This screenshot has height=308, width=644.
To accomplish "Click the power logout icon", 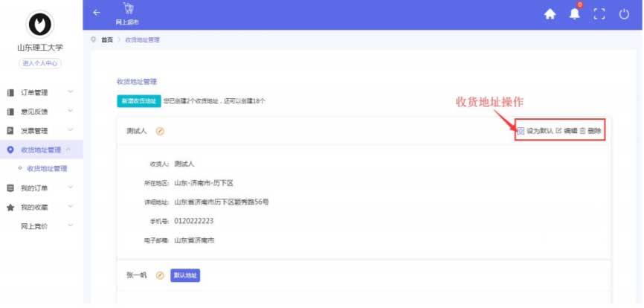I will pyautogui.click(x=624, y=13).
